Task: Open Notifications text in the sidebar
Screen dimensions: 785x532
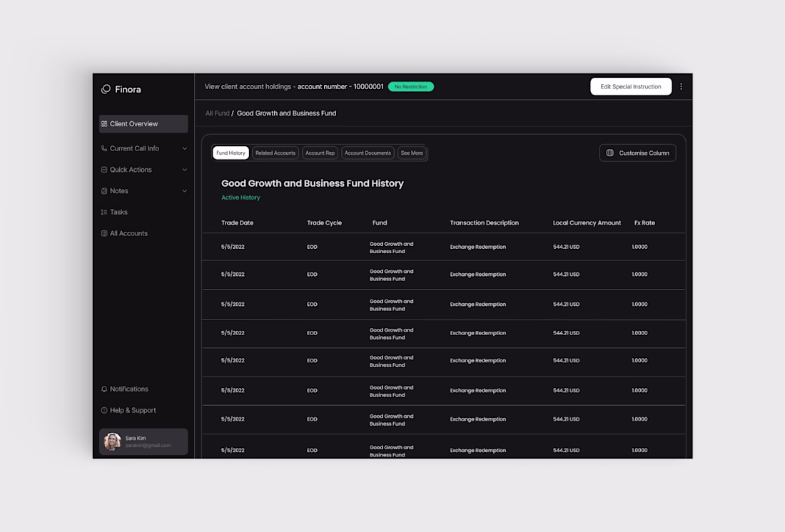Action: click(x=129, y=389)
